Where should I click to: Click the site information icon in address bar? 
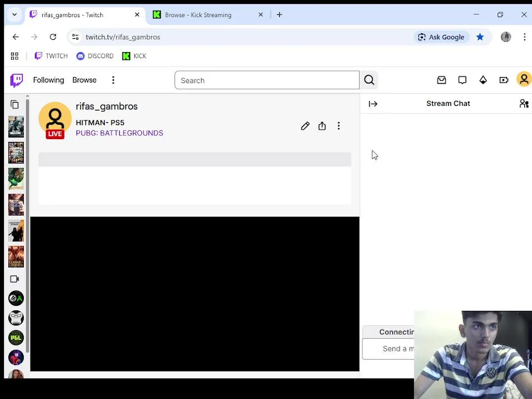tap(75, 37)
